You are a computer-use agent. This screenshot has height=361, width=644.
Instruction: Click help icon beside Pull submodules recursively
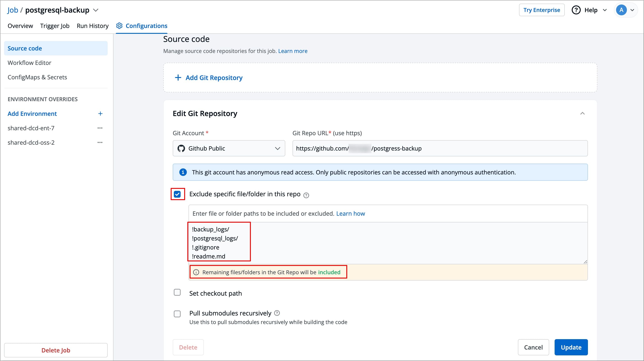click(x=277, y=313)
